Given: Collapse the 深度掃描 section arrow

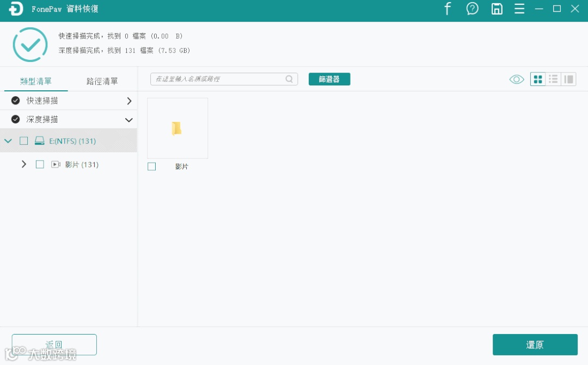Looking at the screenshot, I should pyautogui.click(x=128, y=120).
